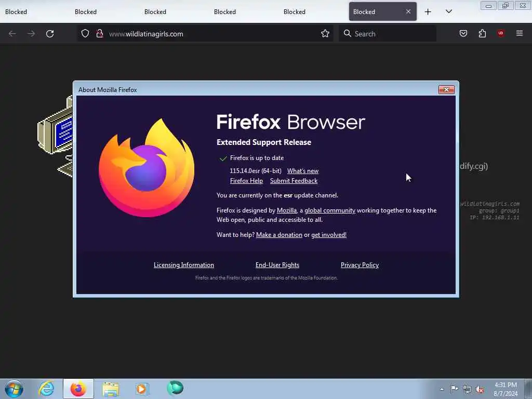Close the active Blocked tab

(408, 11)
